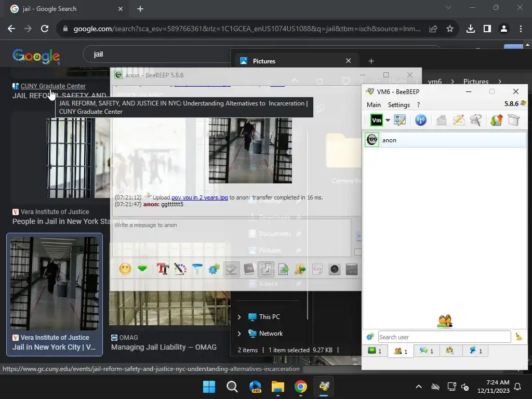Click the Vm user status button
Viewport: 532px width, 399px height.
377,120
